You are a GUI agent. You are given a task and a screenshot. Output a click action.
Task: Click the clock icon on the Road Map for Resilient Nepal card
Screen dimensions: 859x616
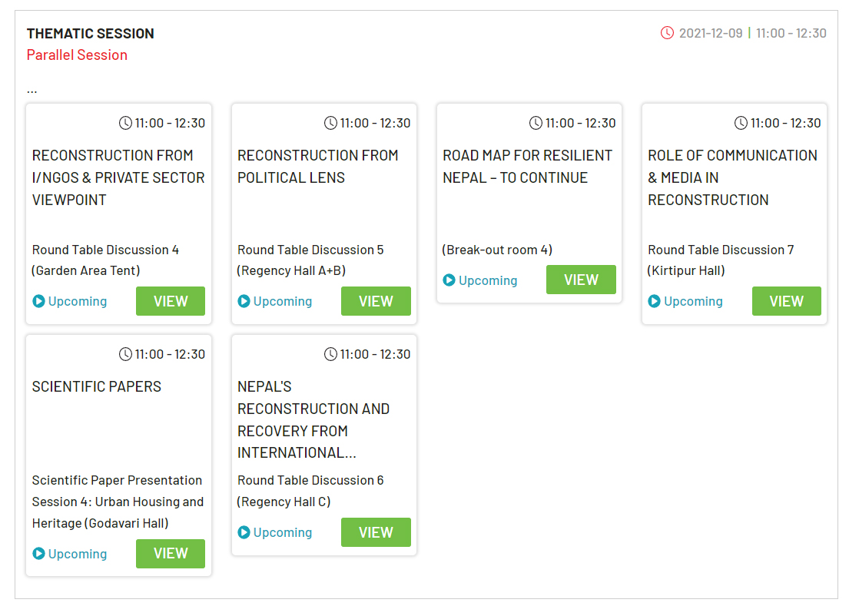[536, 123]
